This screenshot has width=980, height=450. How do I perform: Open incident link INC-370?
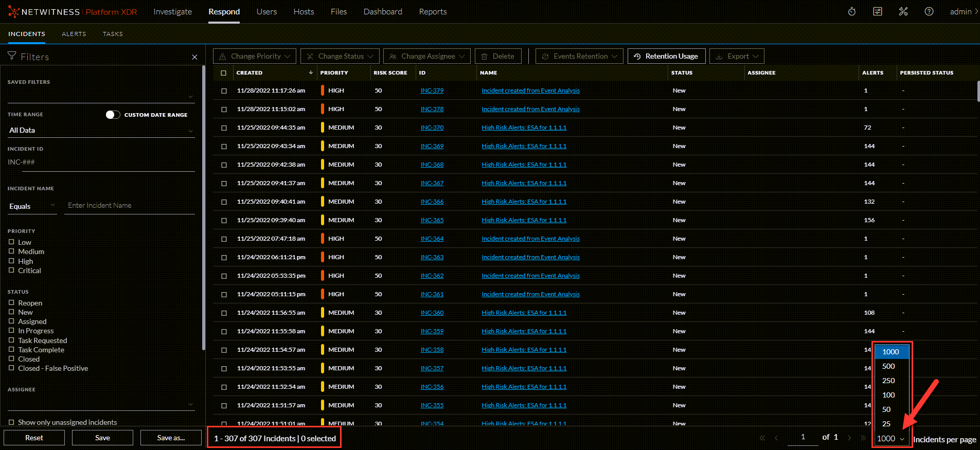click(x=432, y=128)
